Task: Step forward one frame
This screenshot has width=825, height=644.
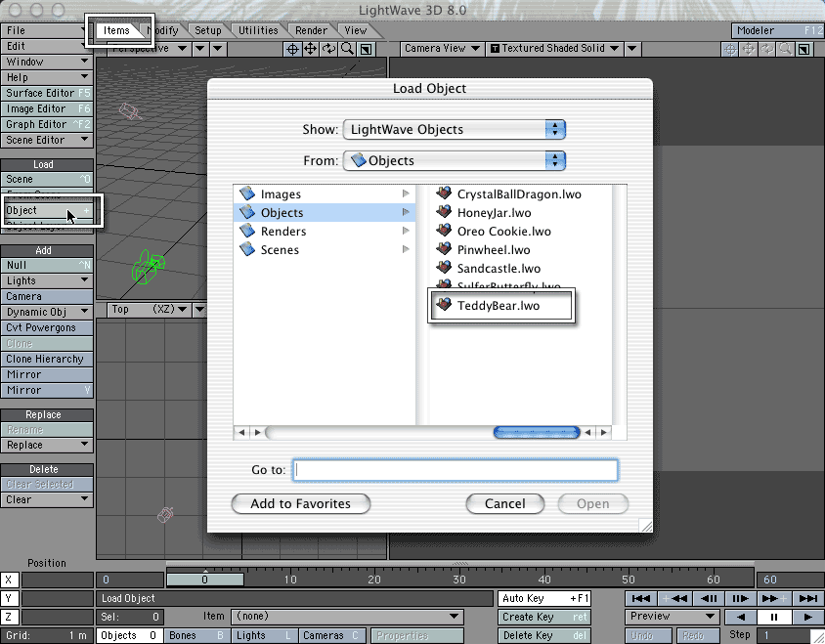Action: click(740, 598)
